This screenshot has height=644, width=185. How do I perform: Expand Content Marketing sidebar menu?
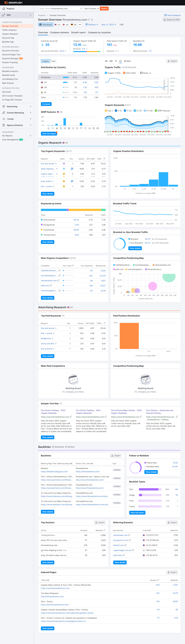[30, 112]
